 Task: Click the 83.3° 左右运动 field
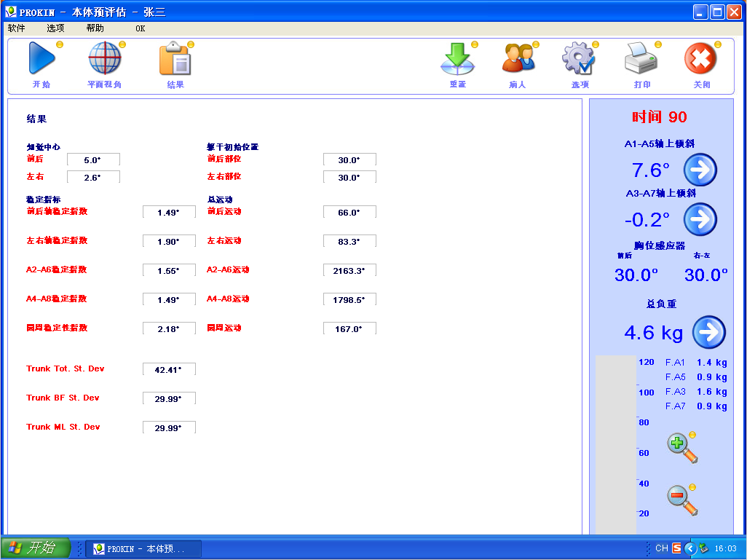349,241
